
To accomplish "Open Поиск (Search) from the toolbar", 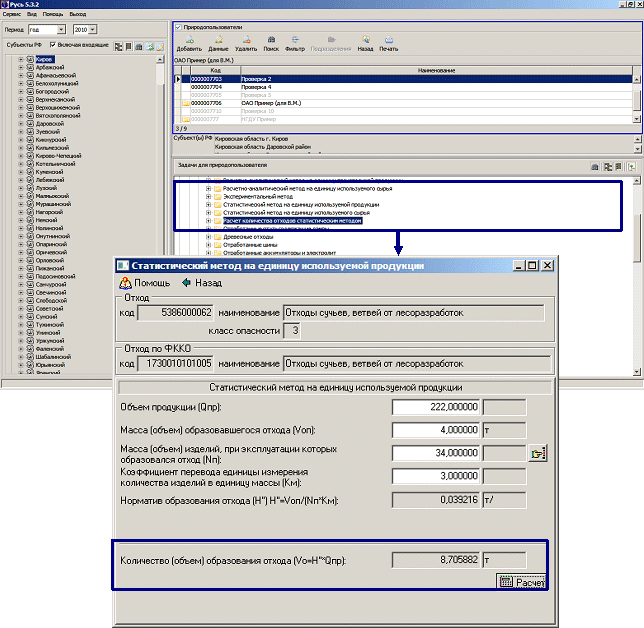I will click(x=271, y=40).
